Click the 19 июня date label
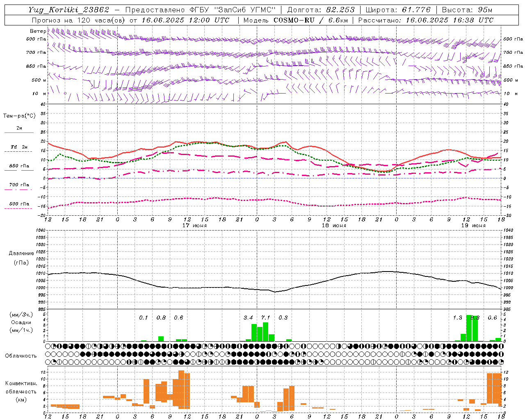Image resolution: width=525 pixels, height=420 pixels. (473, 226)
